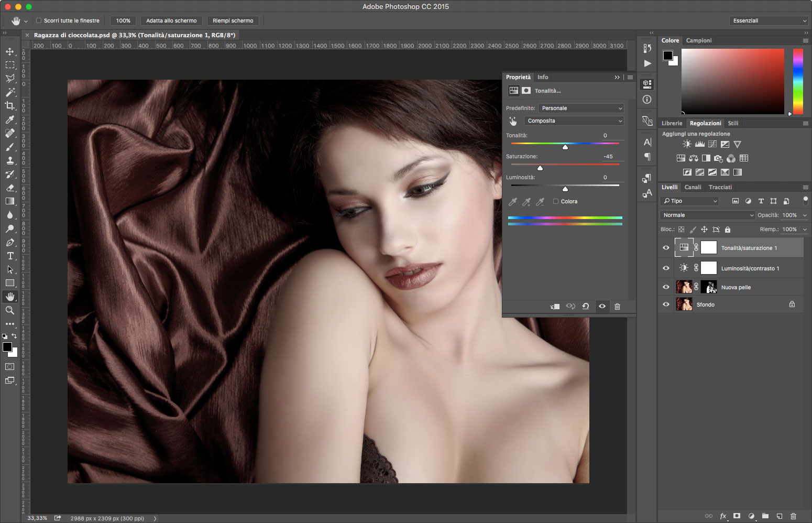Click the Sfondo layer thumbnail
The height and width of the screenshot is (523, 812).
click(684, 304)
